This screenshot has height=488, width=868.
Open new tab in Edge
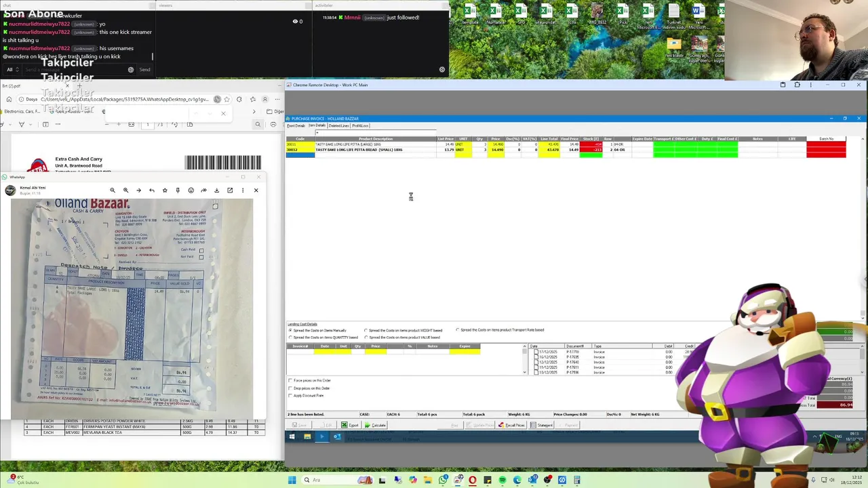(79, 86)
